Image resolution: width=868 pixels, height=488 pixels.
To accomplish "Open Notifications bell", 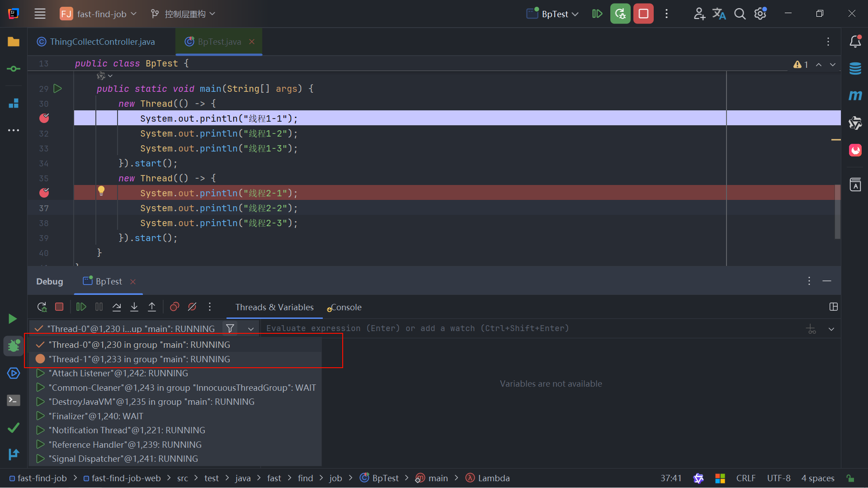I will 855,42.
